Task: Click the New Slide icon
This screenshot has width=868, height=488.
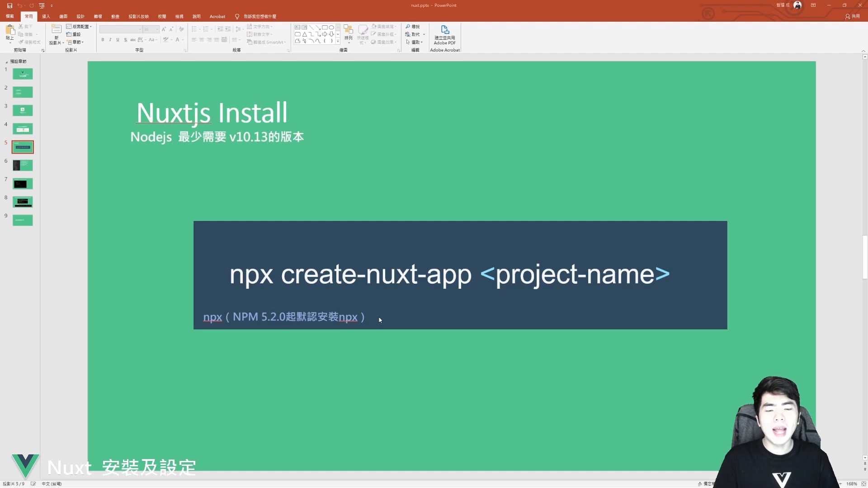Action: coord(56,30)
